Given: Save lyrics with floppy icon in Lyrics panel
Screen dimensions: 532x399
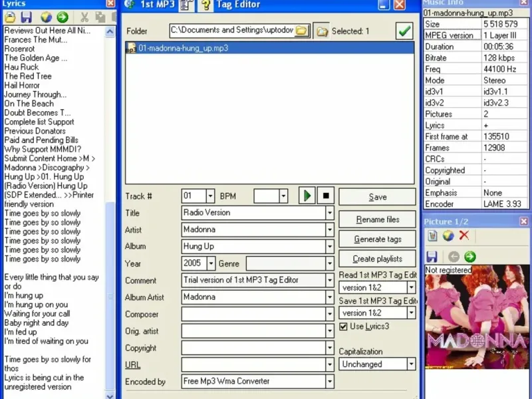Looking at the screenshot, I should 27,17.
